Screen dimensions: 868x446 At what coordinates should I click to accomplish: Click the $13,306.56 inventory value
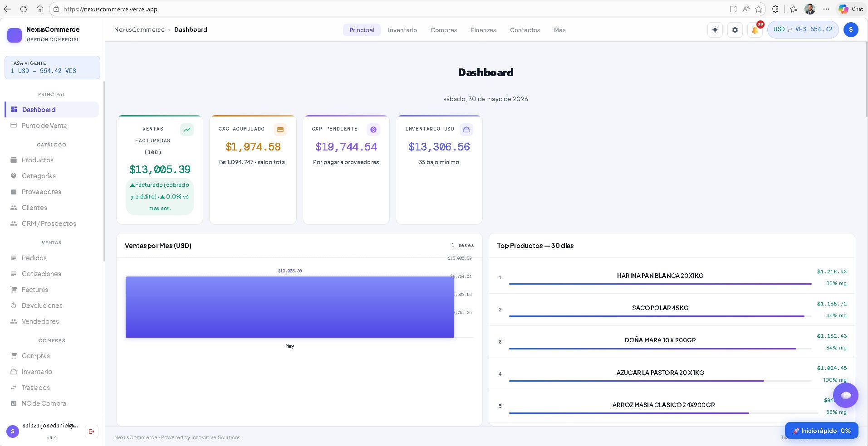tap(439, 147)
